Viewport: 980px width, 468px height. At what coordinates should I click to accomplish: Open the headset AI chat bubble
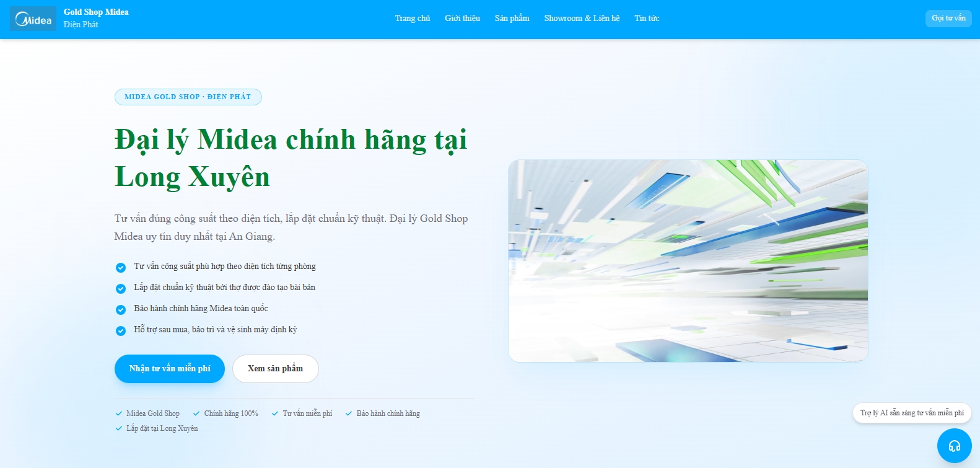(954, 445)
